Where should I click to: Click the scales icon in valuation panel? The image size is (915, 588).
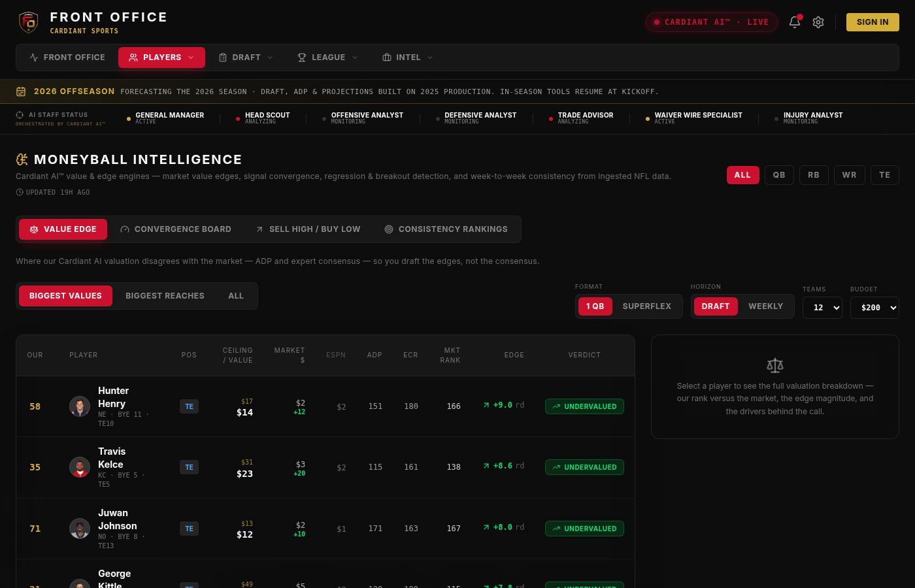(775, 365)
